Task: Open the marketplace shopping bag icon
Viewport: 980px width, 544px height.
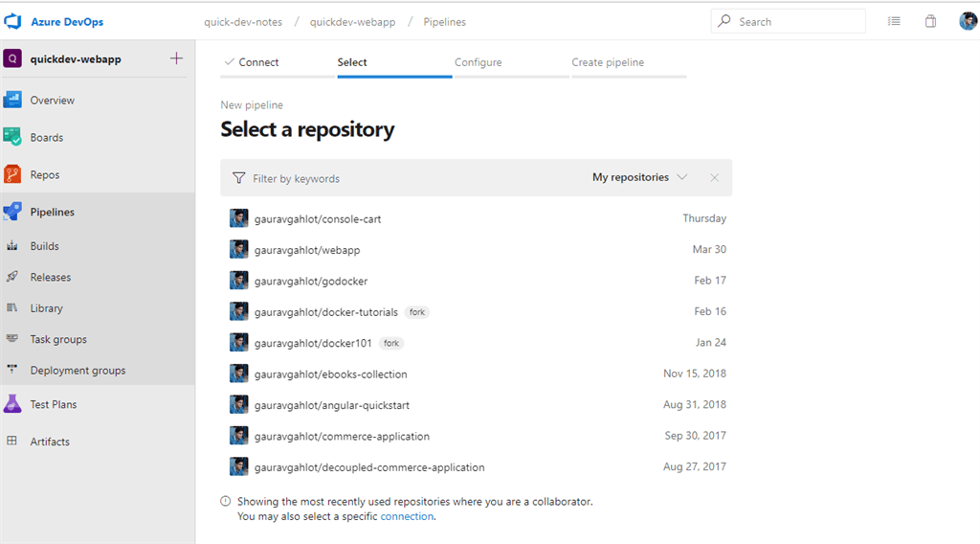Action: [x=930, y=21]
